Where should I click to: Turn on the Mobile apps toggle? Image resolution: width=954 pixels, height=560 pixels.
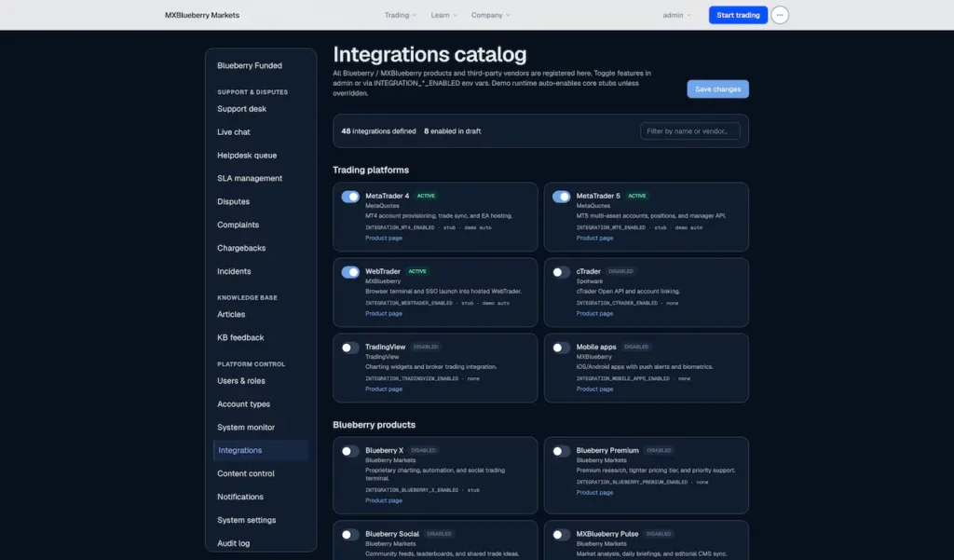pyautogui.click(x=562, y=348)
